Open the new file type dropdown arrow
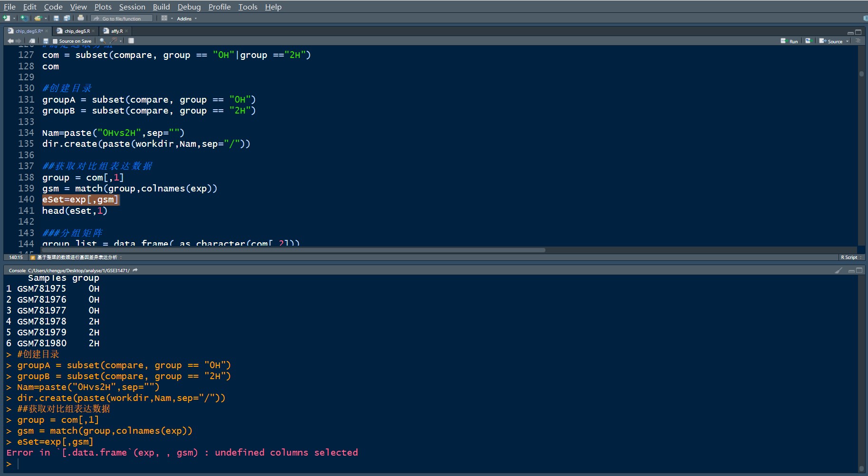This screenshot has width=868, height=476. 14,19
